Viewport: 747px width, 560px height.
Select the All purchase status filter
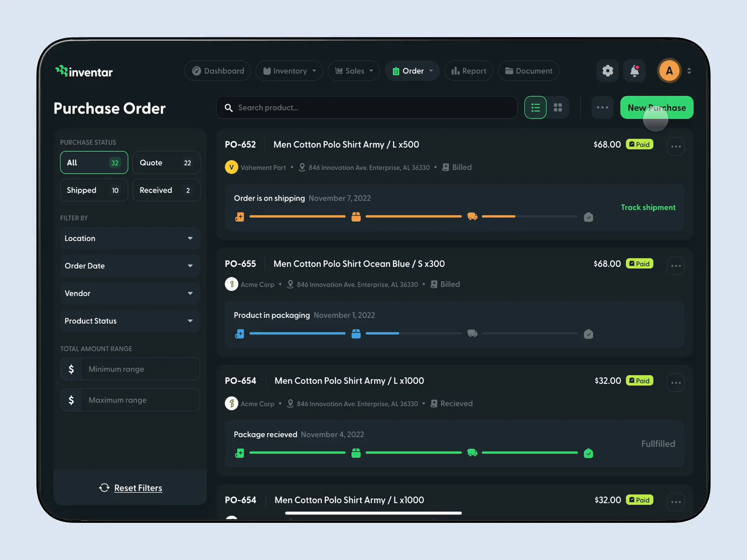[x=94, y=163]
